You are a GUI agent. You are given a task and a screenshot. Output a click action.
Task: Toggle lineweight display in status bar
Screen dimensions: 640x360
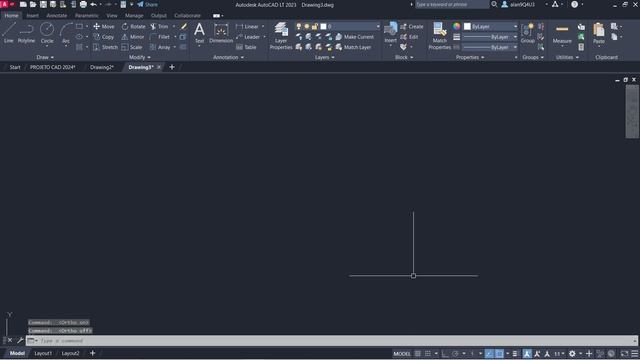[515, 353]
